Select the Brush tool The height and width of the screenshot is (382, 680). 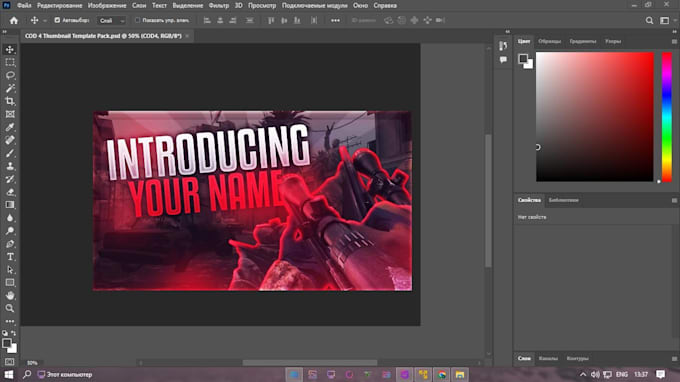[10, 153]
